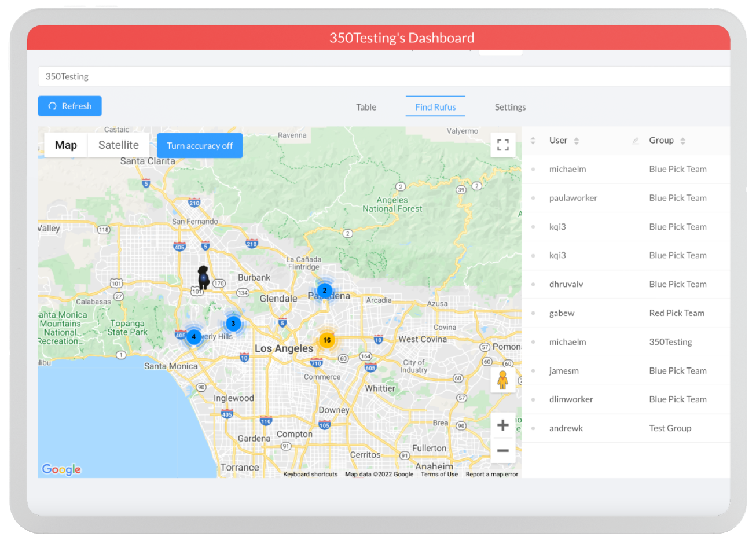Switch to the Table tab
This screenshot has width=756, height=544.
[x=366, y=106]
